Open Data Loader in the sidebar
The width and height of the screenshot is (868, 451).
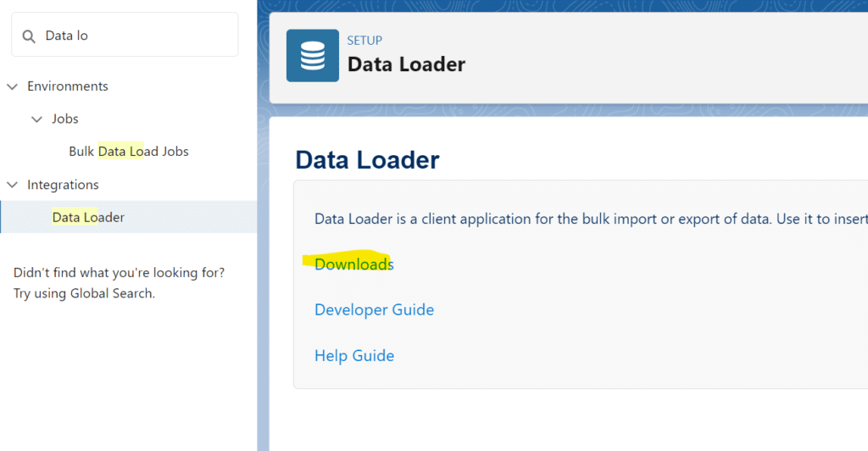88,218
